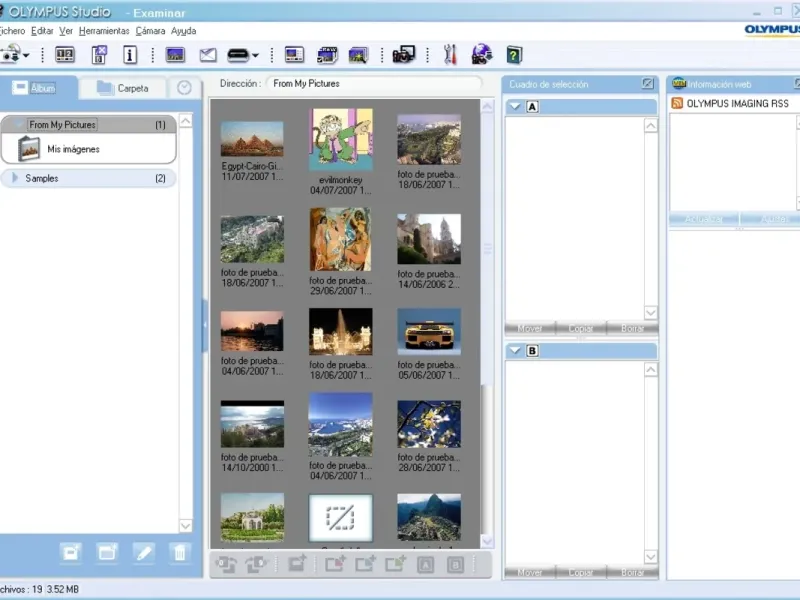Screen dimensions: 800x600
Task: Expand the Samples album tree item
Action: [14, 178]
